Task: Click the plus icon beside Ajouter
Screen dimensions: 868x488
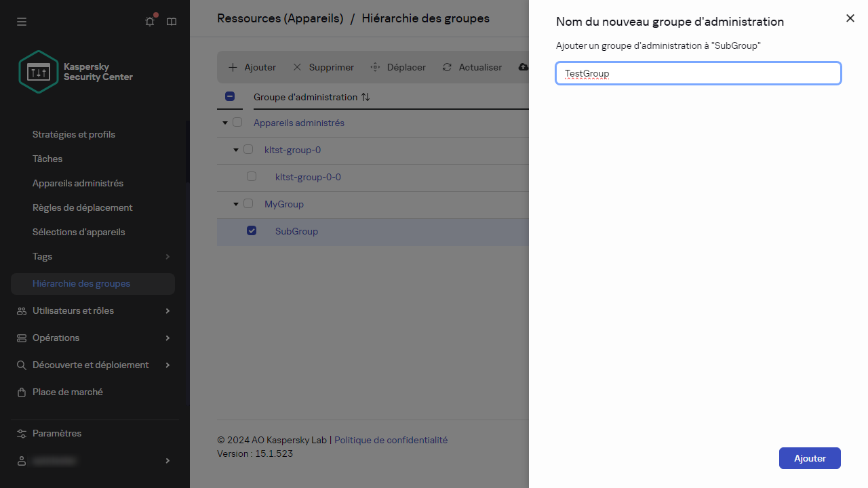Action: click(x=233, y=67)
